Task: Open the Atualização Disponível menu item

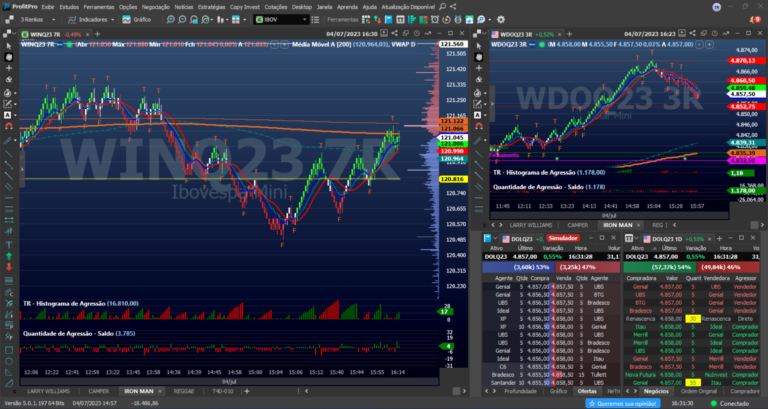Action: pos(408,7)
